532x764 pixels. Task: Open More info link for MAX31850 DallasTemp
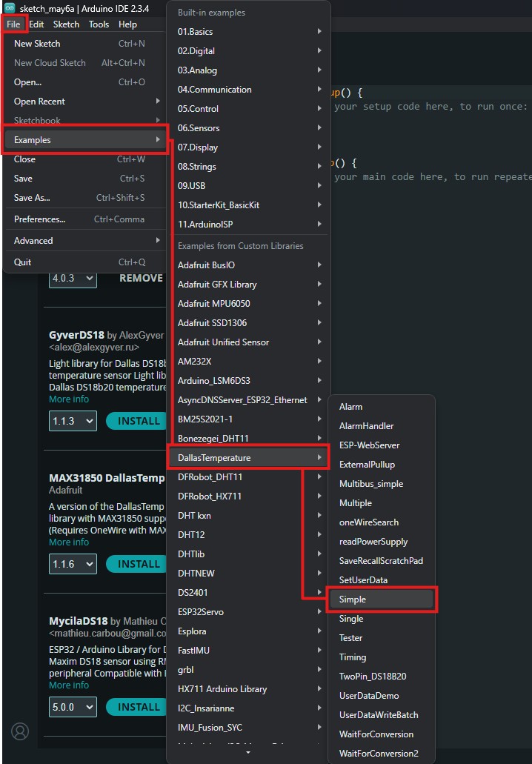pyautogui.click(x=69, y=542)
